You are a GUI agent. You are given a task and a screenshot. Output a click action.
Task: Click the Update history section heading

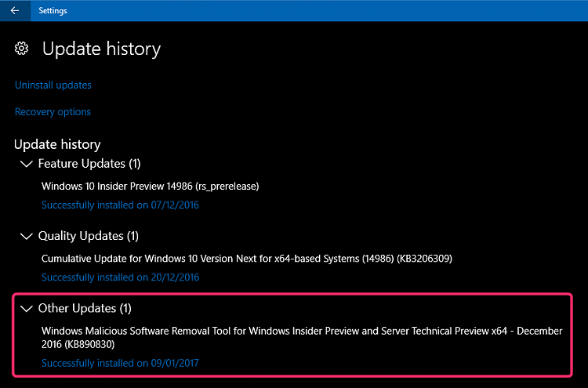[57, 144]
